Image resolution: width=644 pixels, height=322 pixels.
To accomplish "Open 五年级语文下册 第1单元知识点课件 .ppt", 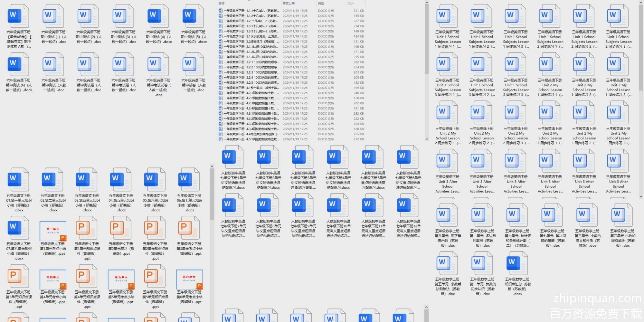I will click(87, 238).
